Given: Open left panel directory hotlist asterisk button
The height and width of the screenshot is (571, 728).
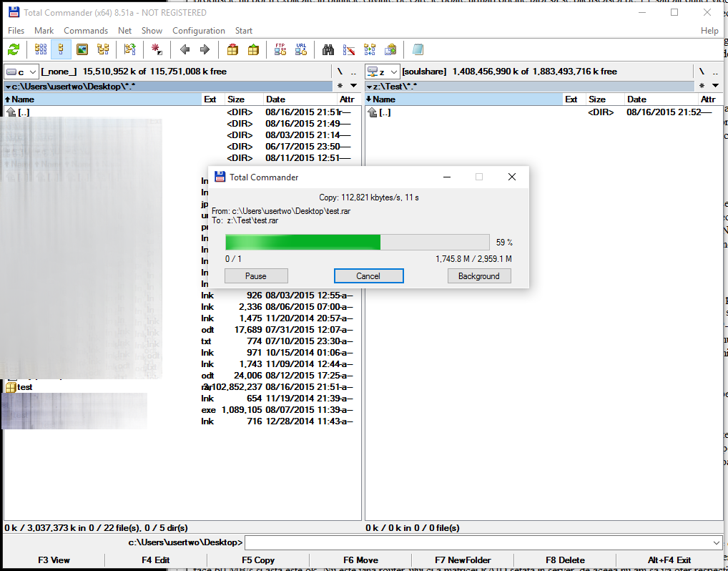Looking at the screenshot, I should (340, 86).
